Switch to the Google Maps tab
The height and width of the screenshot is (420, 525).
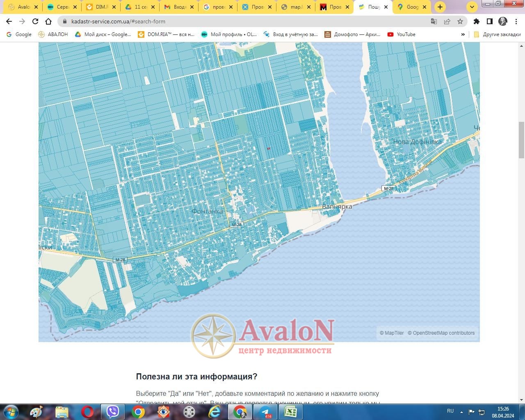412,7
